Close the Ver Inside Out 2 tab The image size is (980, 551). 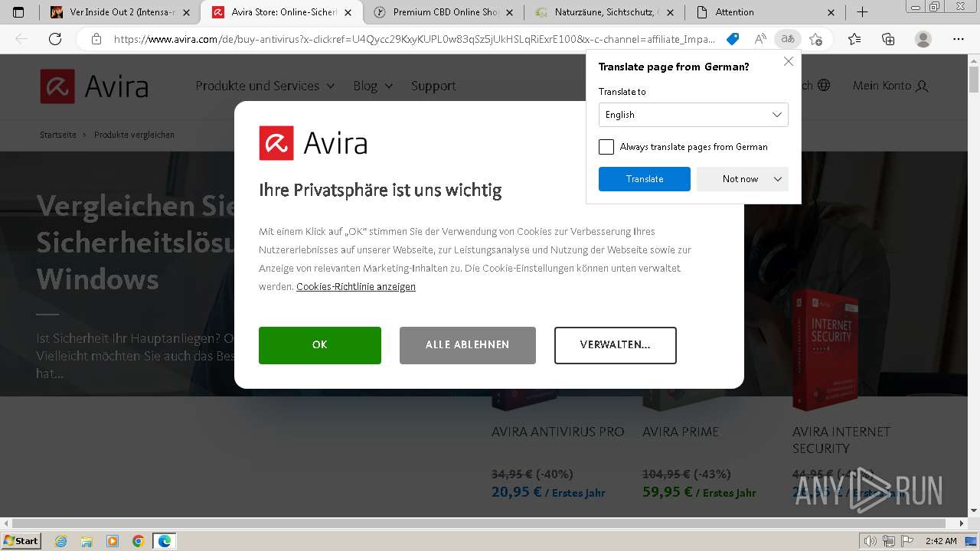point(186,12)
